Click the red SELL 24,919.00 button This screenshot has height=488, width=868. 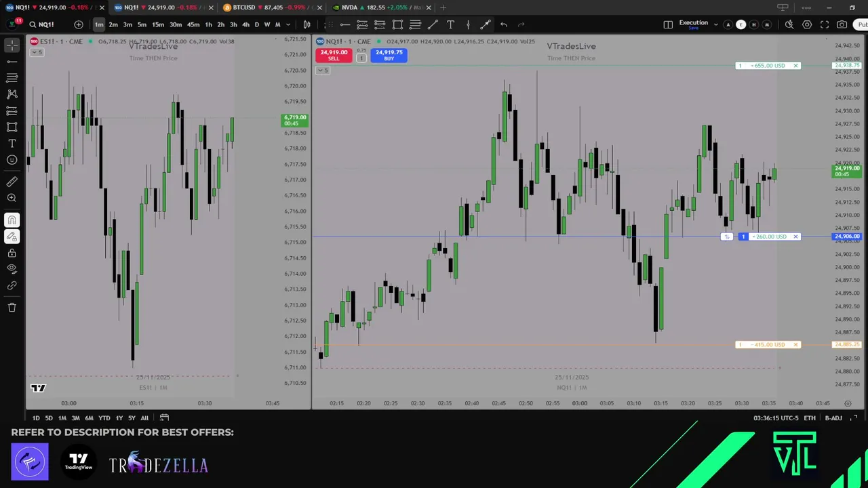coord(334,55)
